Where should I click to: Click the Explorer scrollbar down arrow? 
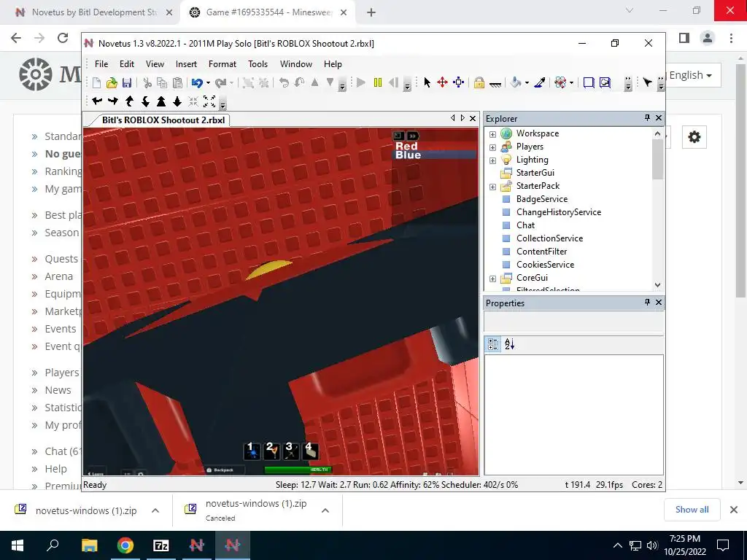click(x=657, y=285)
